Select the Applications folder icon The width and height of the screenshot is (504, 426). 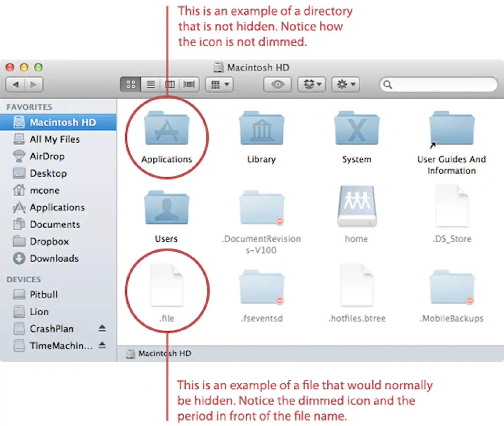click(x=167, y=128)
